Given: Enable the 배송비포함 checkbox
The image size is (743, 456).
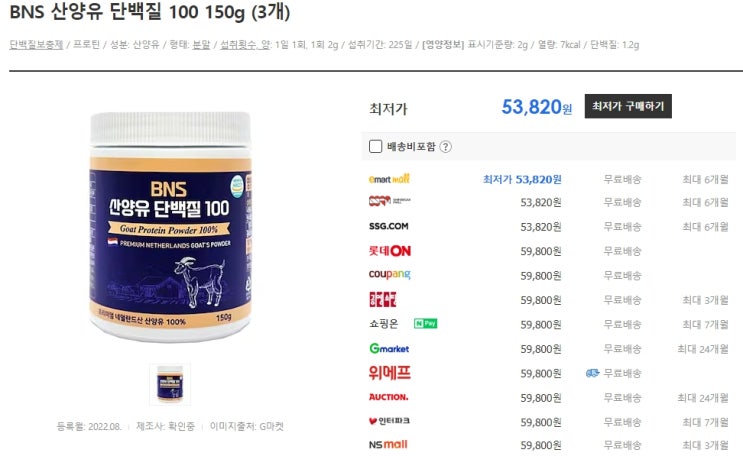Looking at the screenshot, I should tap(375, 146).
